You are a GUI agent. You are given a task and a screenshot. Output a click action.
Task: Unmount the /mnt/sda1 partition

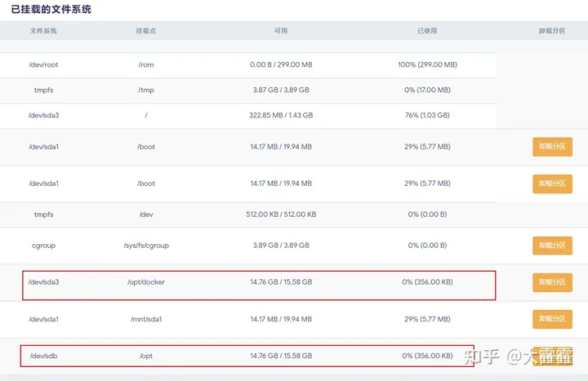click(x=552, y=319)
